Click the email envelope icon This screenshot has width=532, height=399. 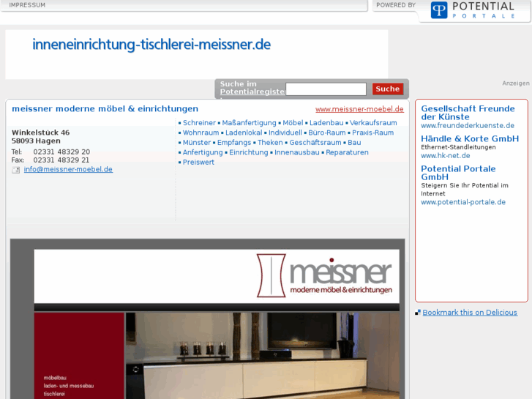pos(16,170)
